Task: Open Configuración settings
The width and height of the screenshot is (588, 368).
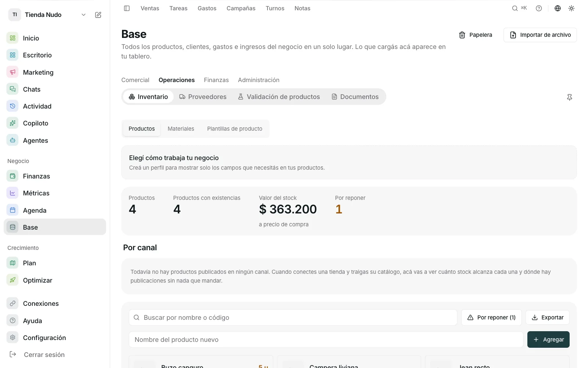Action: (55, 337)
